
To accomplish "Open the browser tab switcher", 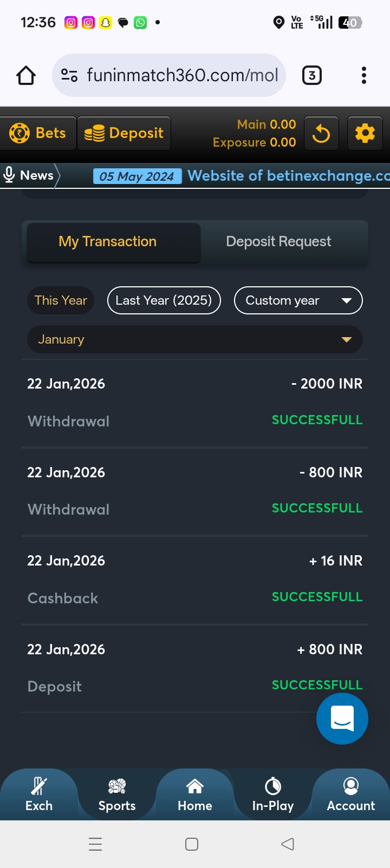I will point(311,75).
